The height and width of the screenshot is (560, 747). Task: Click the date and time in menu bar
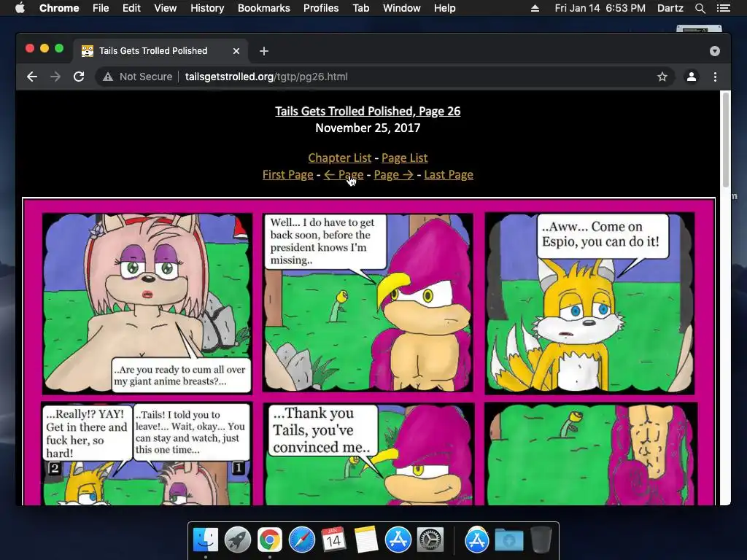600,8
